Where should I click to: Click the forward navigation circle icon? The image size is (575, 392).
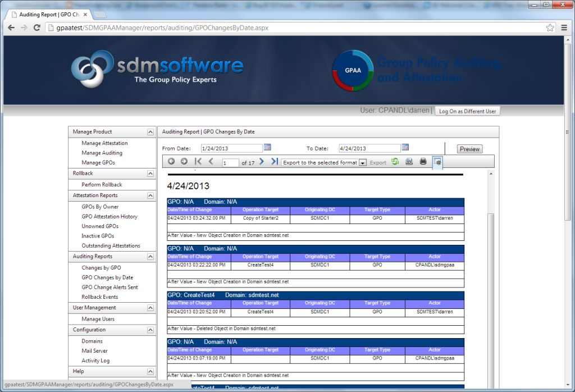(x=184, y=161)
